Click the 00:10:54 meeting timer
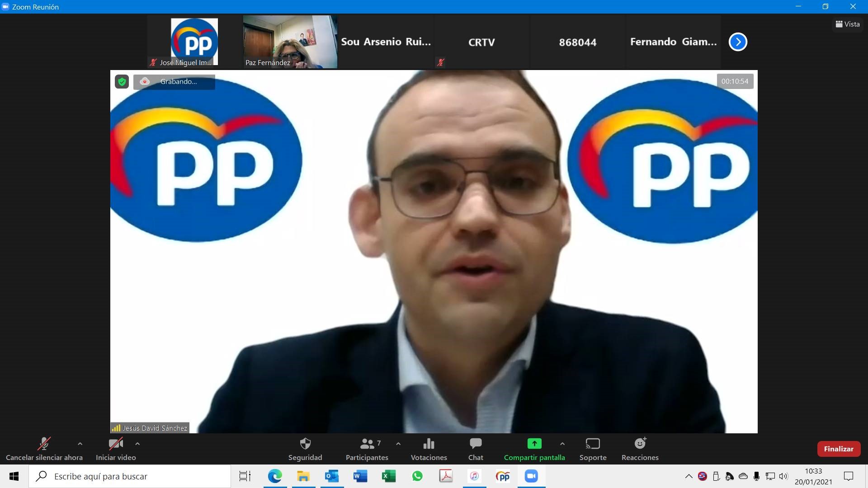Image resolution: width=868 pixels, height=488 pixels. (735, 81)
